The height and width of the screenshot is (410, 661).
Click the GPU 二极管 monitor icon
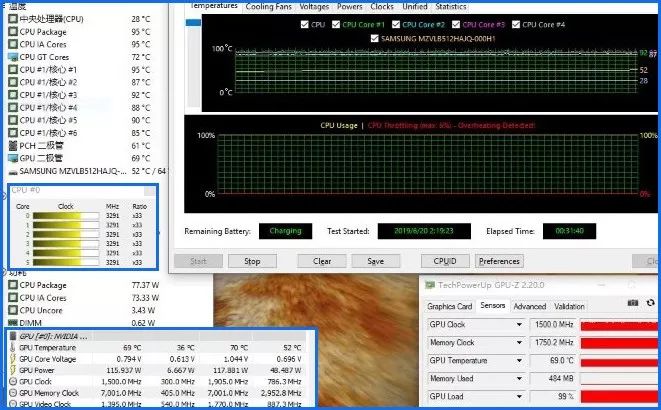tap(13, 158)
